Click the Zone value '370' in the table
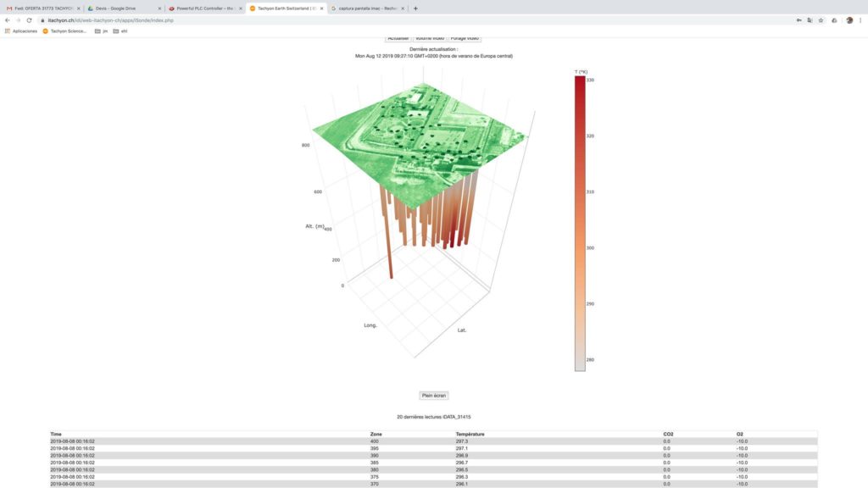This screenshot has width=868, height=488. (374, 484)
